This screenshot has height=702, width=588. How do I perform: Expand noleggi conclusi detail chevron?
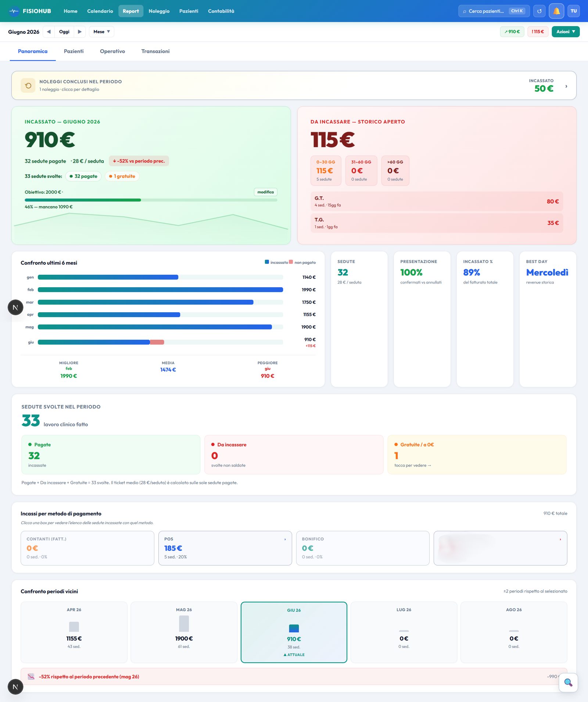[566, 86]
